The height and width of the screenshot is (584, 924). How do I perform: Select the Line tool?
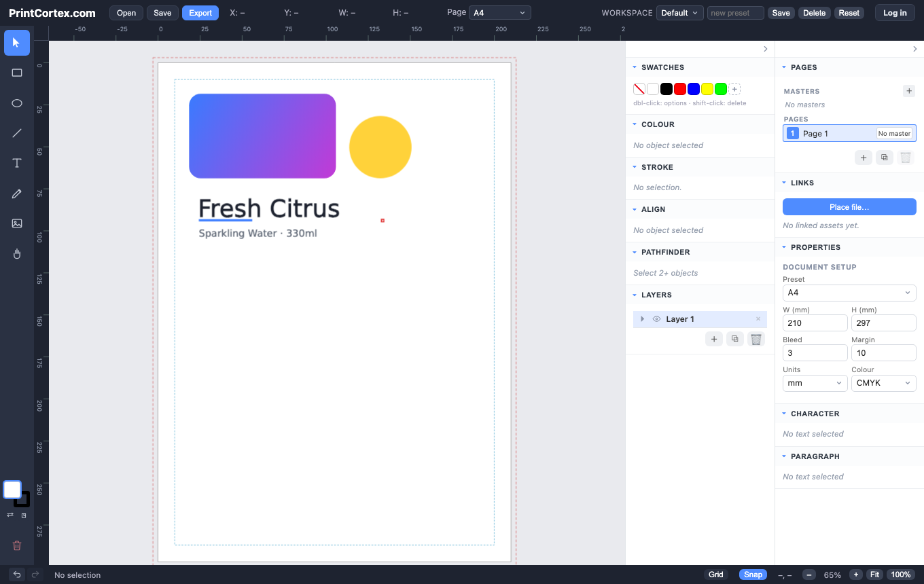17,133
